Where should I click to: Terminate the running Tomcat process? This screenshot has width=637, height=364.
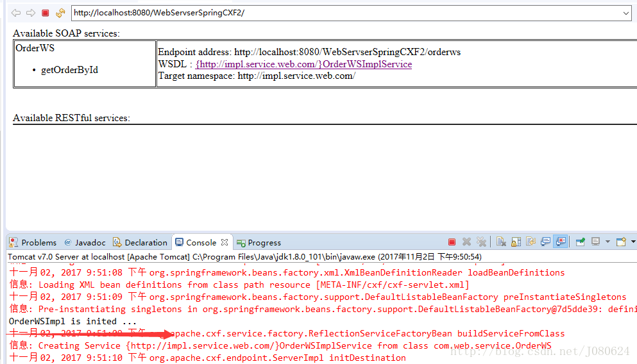(x=452, y=242)
